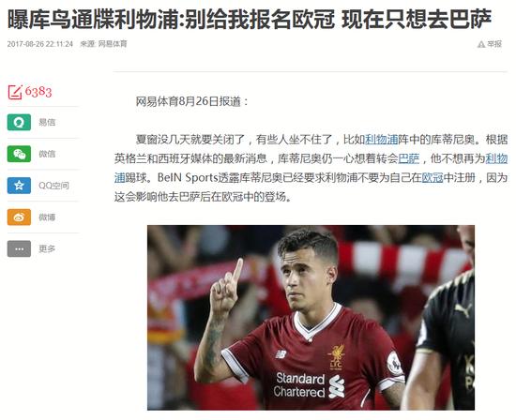The width and height of the screenshot is (516, 420).
Task: Click the red comment count icon
Action: (x=15, y=92)
